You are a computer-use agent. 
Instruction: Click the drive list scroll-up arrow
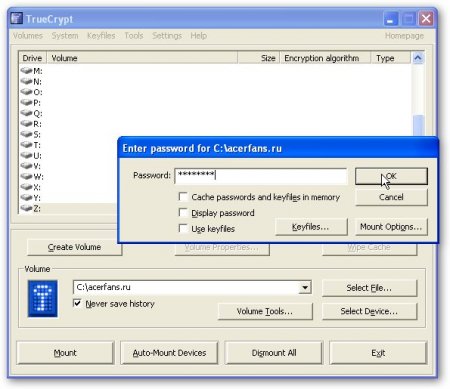(418, 58)
